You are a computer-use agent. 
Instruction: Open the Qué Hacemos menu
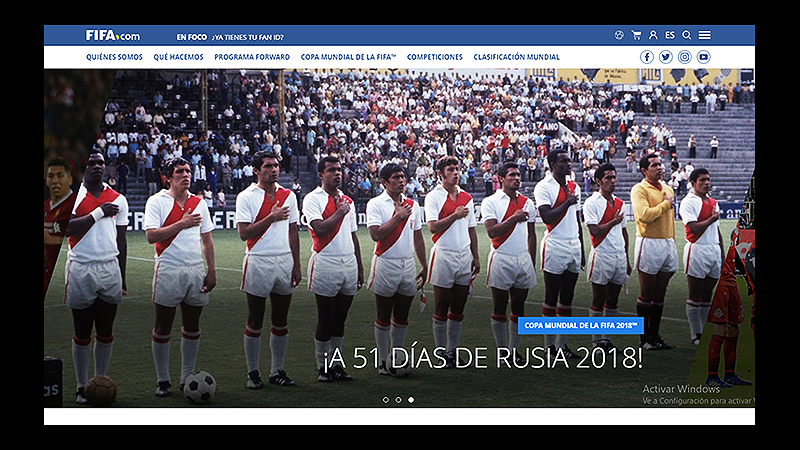pos(179,57)
